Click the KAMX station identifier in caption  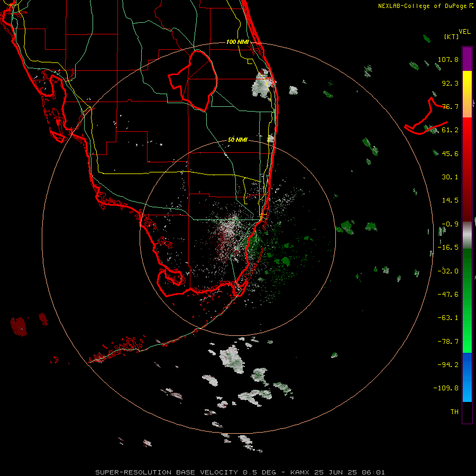300,472
